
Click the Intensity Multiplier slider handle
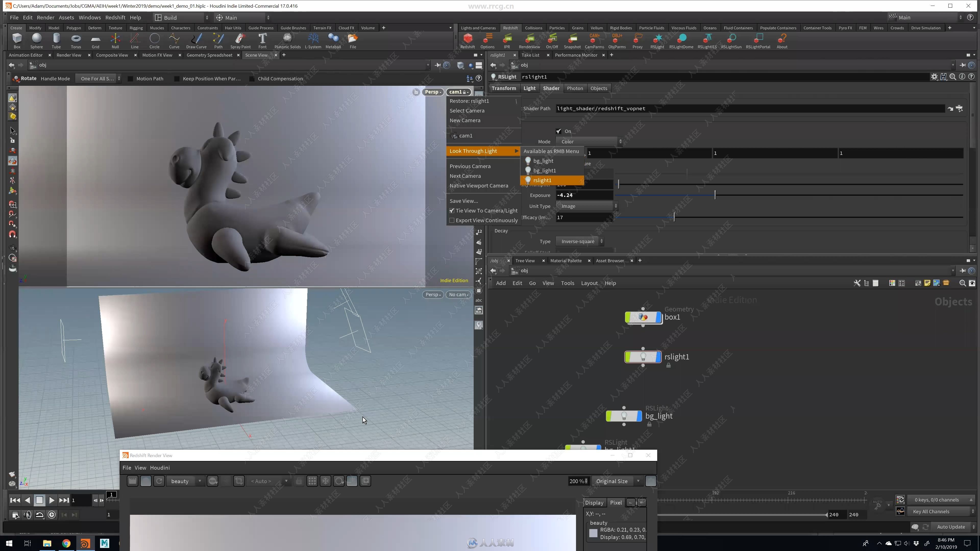coord(619,184)
